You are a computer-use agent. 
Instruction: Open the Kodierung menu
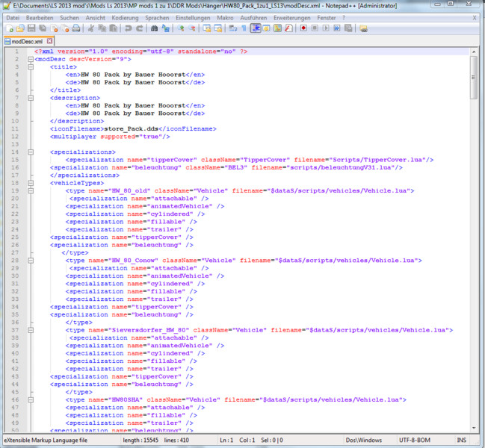tap(125, 18)
